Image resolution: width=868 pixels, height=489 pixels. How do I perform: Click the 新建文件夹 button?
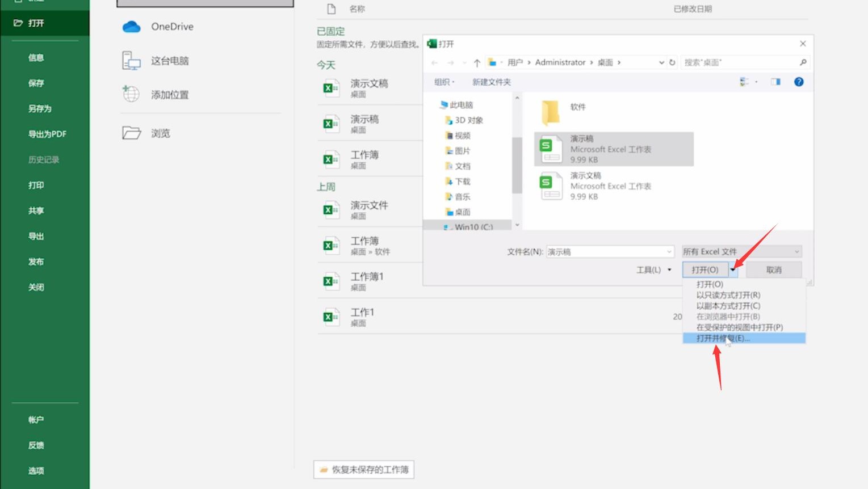point(492,82)
